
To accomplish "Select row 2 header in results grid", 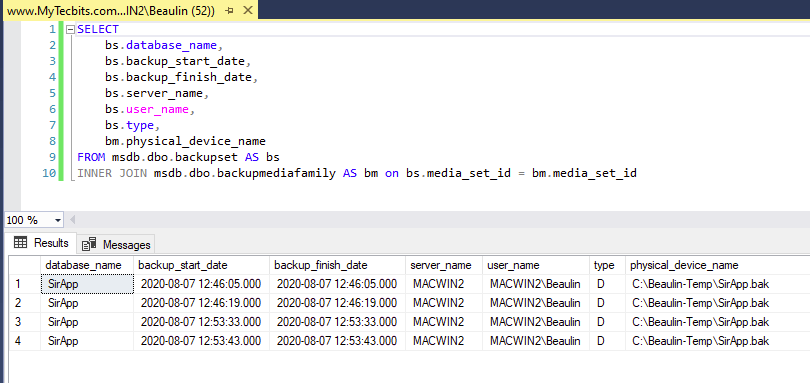I will pyautogui.click(x=24, y=303).
